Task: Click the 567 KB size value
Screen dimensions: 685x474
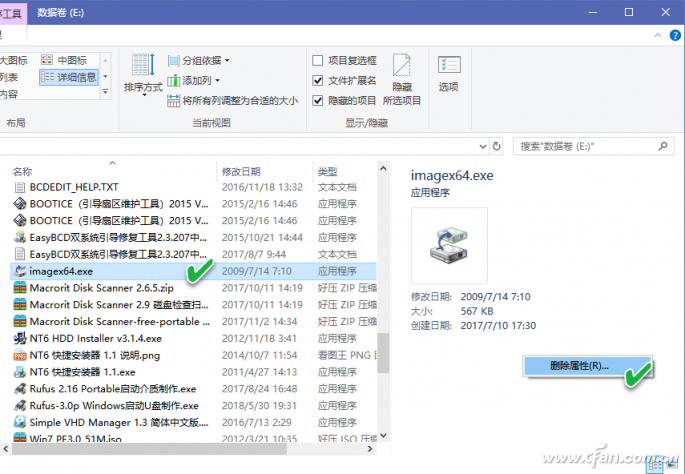Action: click(477, 311)
